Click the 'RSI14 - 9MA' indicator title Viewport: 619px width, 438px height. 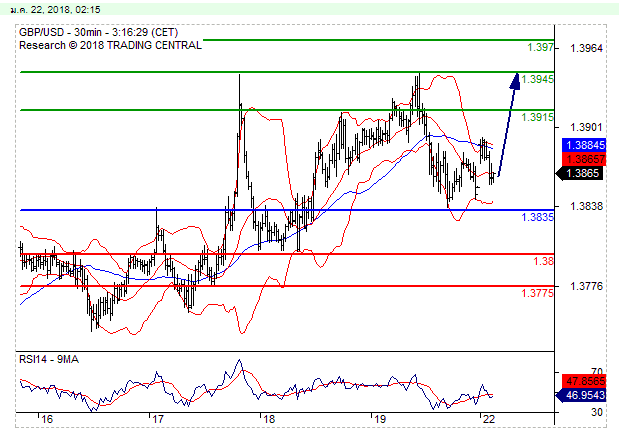(49, 359)
